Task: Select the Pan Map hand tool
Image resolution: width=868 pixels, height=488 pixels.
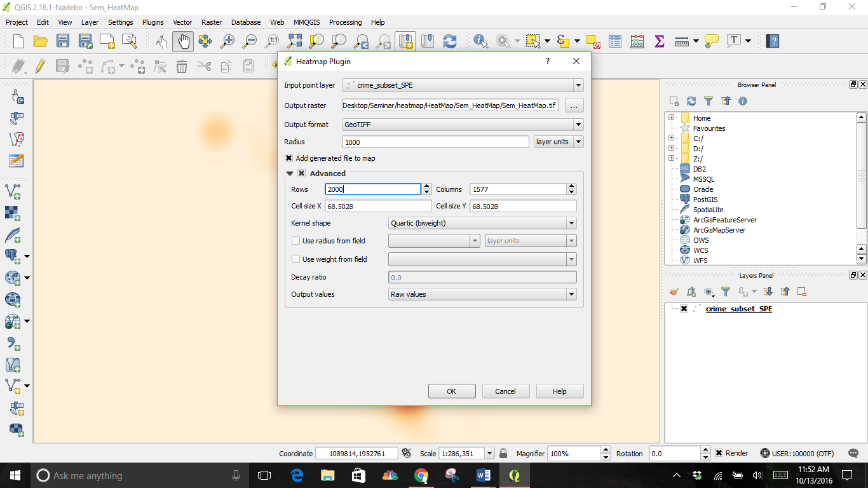Action: pyautogui.click(x=183, y=41)
